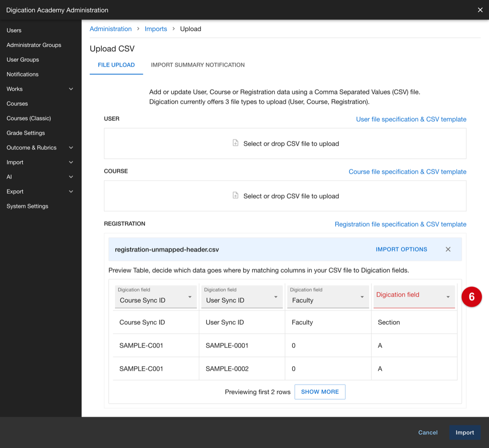Click the upload file icon in COURSE box
Viewport: 489px width, 448px height.
click(235, 195)
